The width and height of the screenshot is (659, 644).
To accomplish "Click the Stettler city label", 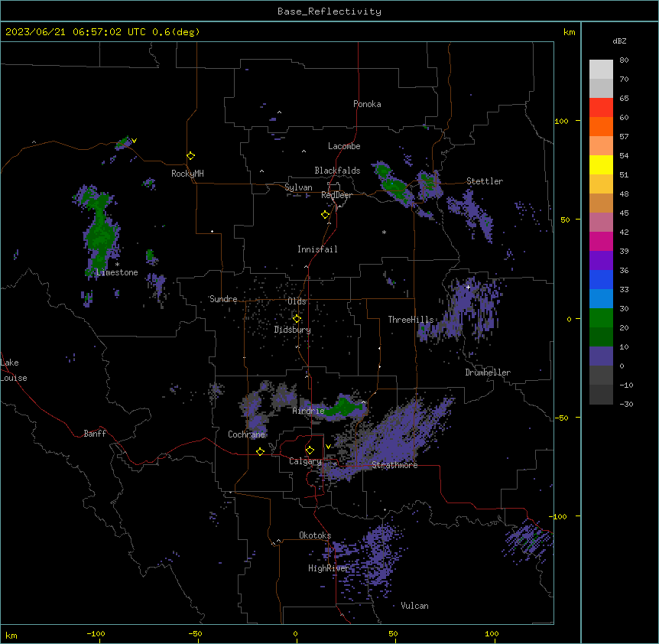I will [x=485, y=181].
